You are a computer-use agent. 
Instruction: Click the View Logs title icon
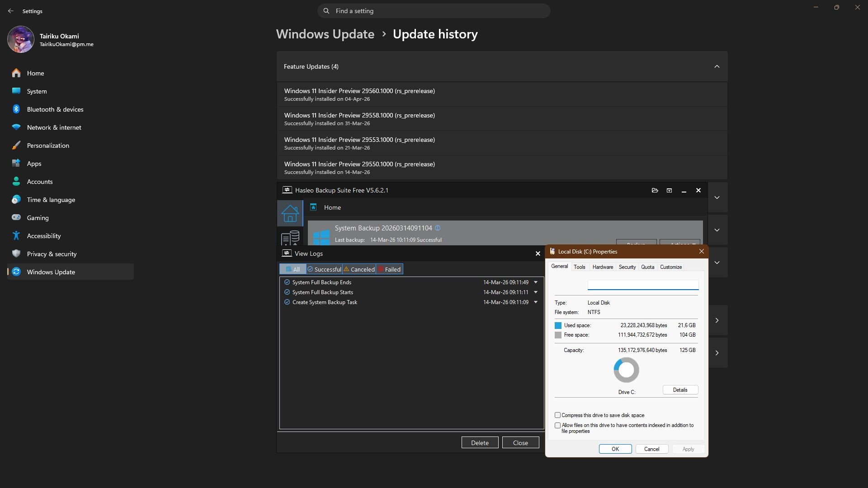click(x=287, y=253)
